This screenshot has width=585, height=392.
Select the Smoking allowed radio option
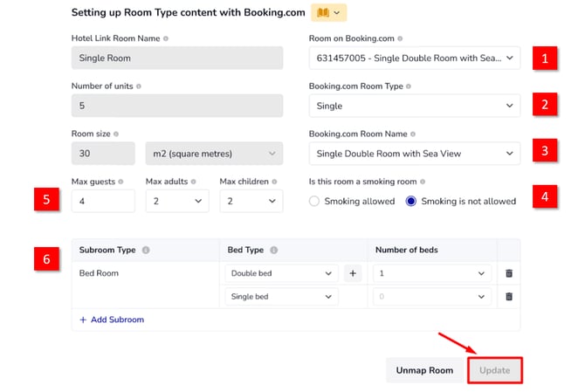315,201
